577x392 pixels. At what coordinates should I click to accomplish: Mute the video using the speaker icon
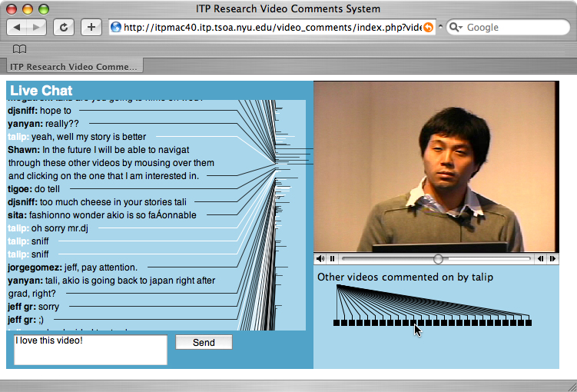(320, 259)
